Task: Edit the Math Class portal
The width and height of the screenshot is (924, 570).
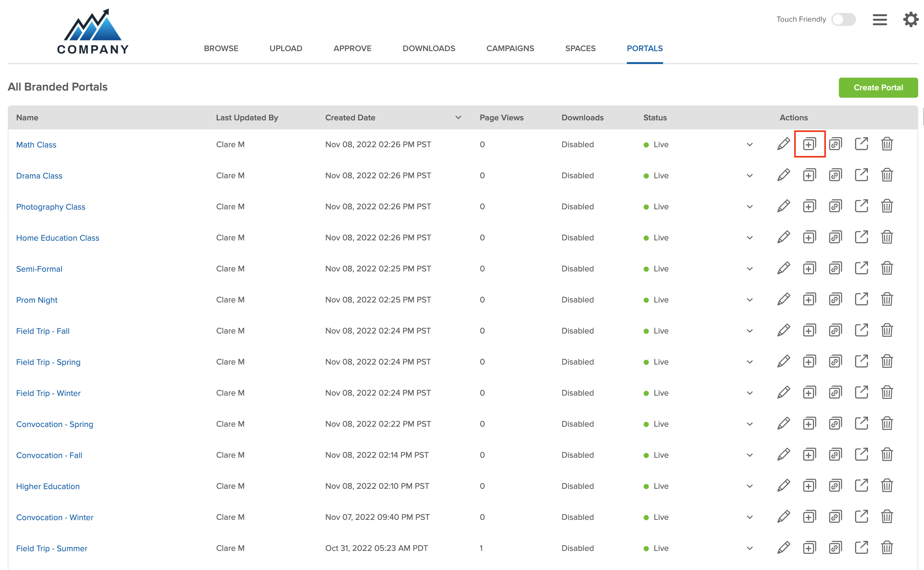Action: (x=783, y=144)
